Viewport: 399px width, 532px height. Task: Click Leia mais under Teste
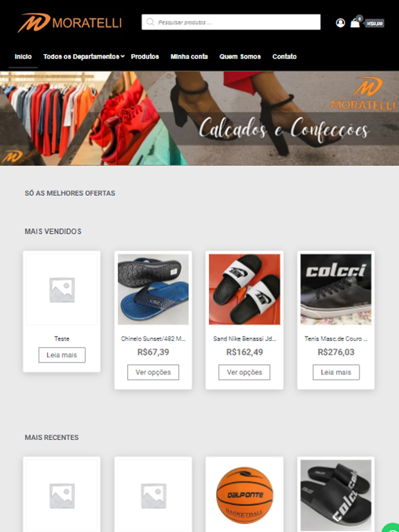(62, 355)
